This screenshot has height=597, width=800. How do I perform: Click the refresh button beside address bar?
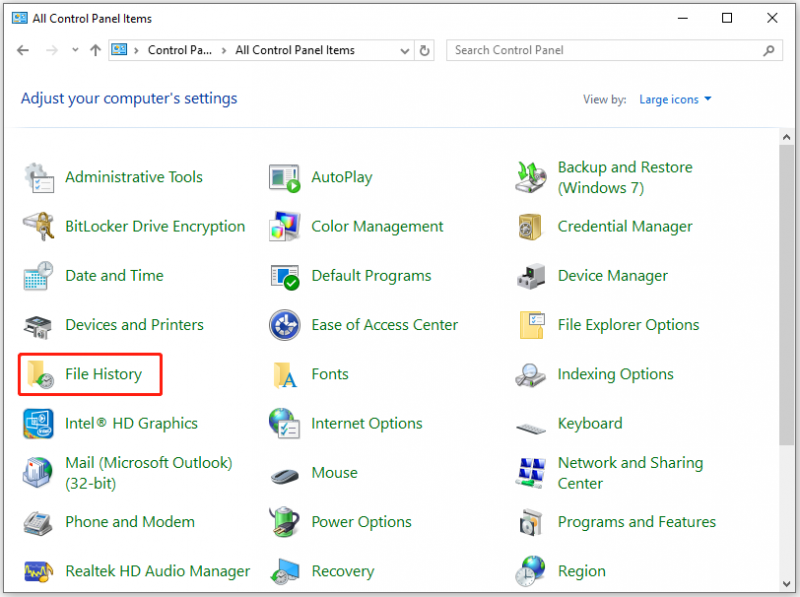pyautogui.click(x=424, y=51)
